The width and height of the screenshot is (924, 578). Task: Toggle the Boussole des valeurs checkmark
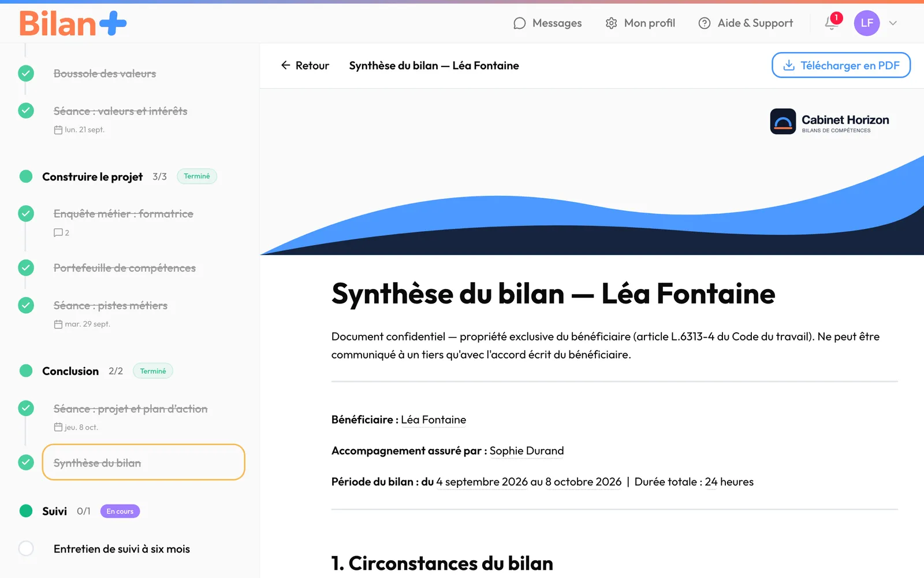pyautogui.click(x=26, y=73)
